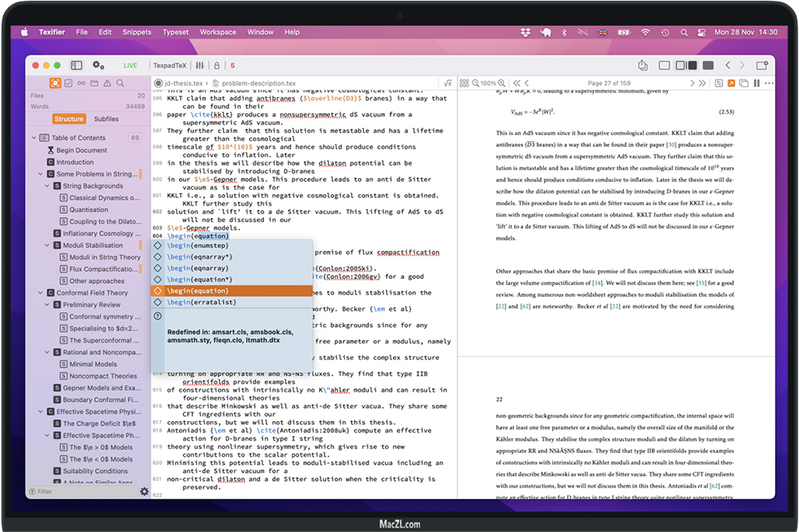This screenshot has width=799, height=532.
Task: Open the sidebar search magnifier icon
Action: tap(121, 83)
